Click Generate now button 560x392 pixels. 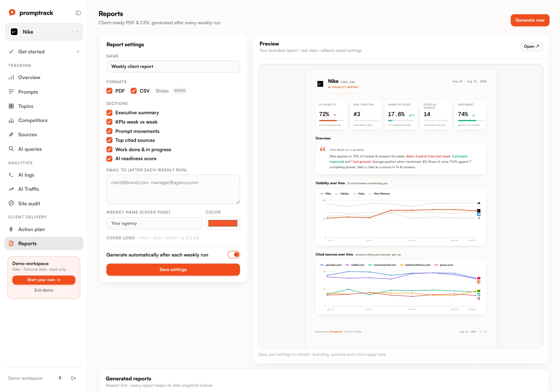coord(530,20)
